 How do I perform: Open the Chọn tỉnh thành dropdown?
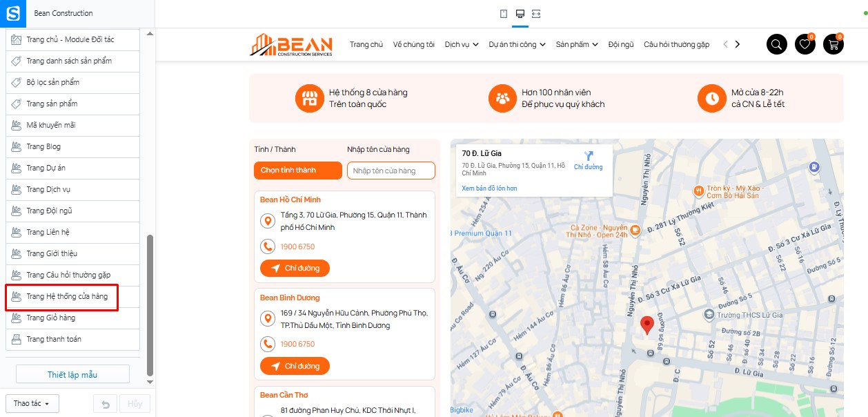298,171
